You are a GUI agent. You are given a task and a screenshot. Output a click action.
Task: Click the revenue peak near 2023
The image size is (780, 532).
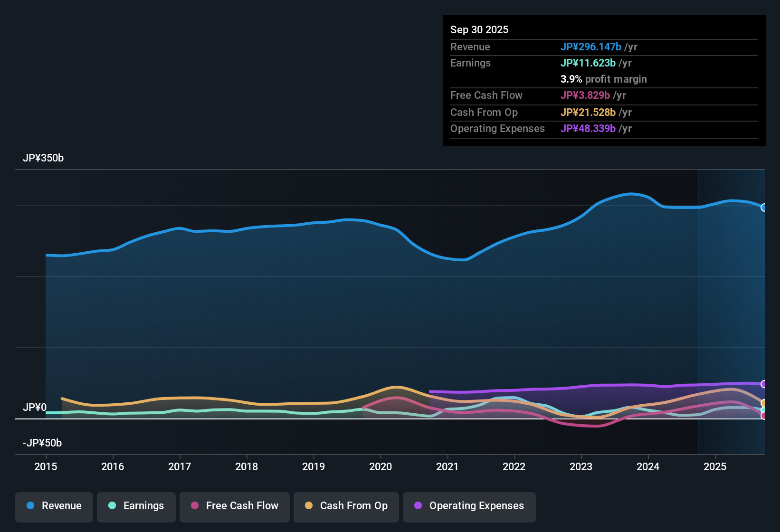click(x=630, y=194)
